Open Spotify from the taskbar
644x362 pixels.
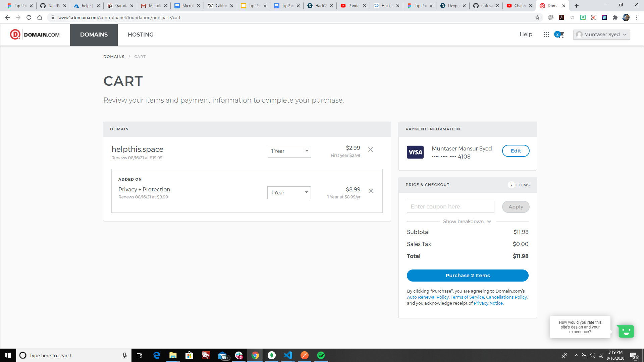(321, 355)
